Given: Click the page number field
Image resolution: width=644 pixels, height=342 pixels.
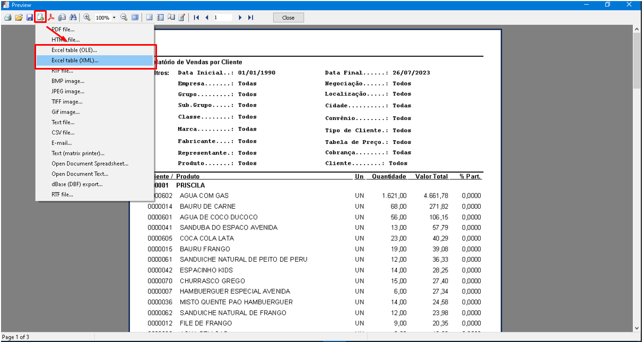Looking at the screenshot, I should coord(223,18).
